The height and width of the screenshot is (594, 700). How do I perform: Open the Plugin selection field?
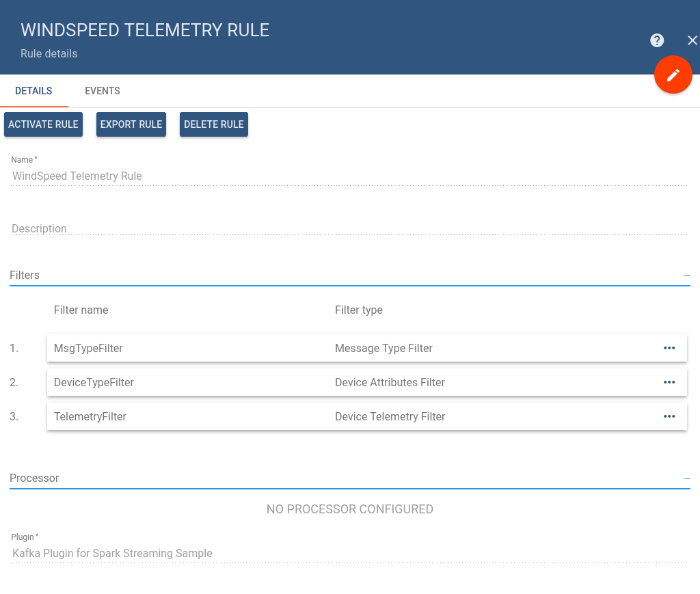tap(349, 553)
